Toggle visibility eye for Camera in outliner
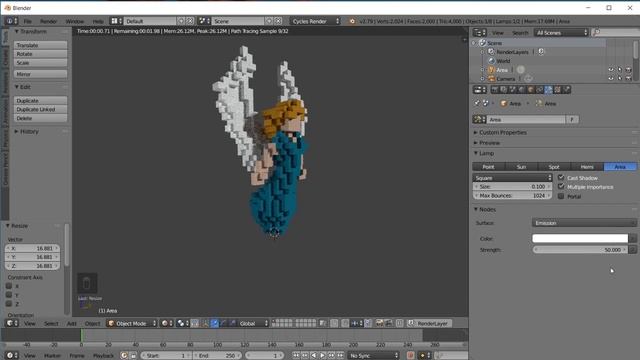640x360 pixels. (x=611, y=78)
